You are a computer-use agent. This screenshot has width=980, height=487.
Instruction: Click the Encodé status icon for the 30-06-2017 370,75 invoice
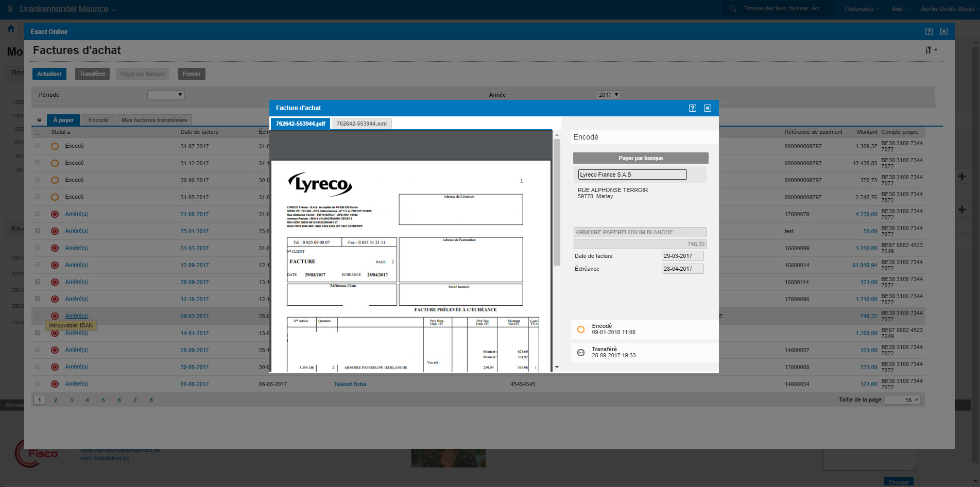55,180
